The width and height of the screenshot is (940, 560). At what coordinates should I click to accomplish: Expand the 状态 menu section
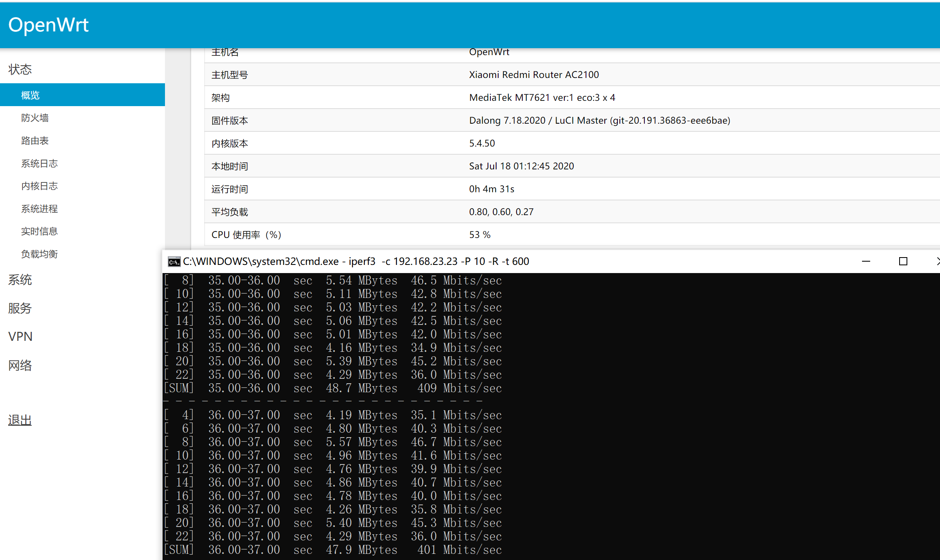(x=20, y=69)
